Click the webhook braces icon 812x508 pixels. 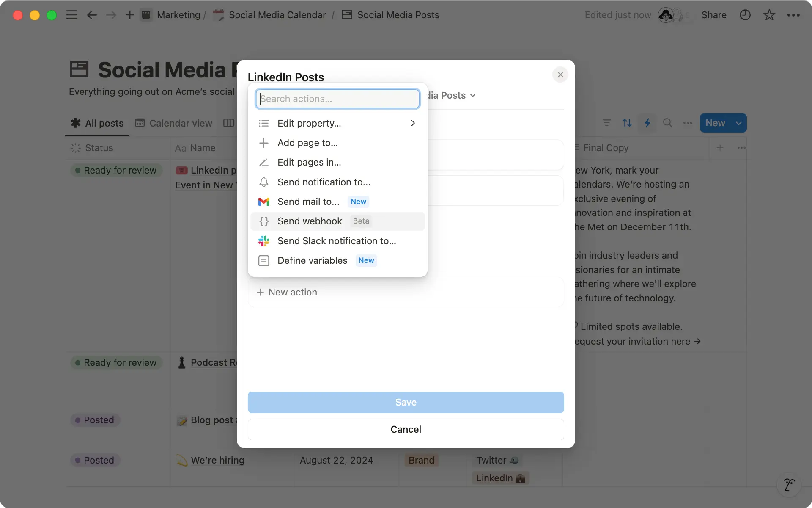pyautogui.click(x=263, y=221)
